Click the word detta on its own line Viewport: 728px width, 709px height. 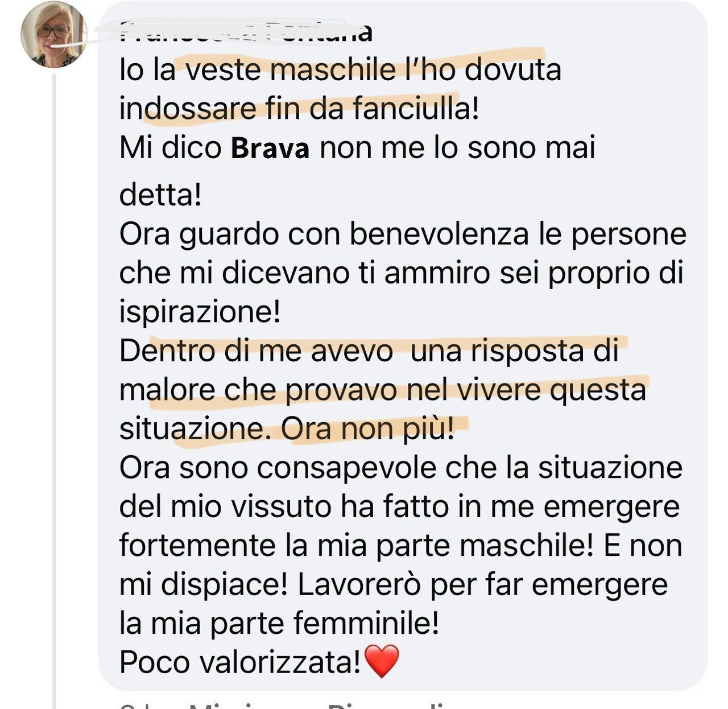160,195
